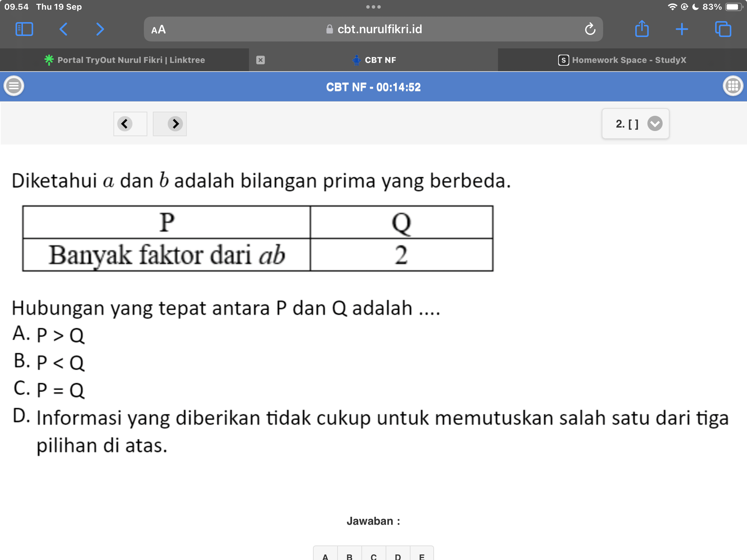Click option text 'P = Q'
The height and width of the screenshot is (560, 747).
(61, 390)
